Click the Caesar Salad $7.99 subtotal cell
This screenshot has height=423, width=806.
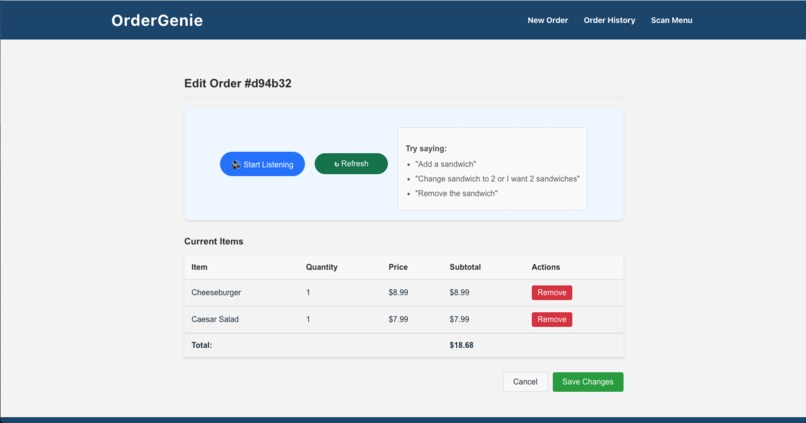tap(460, 319)
